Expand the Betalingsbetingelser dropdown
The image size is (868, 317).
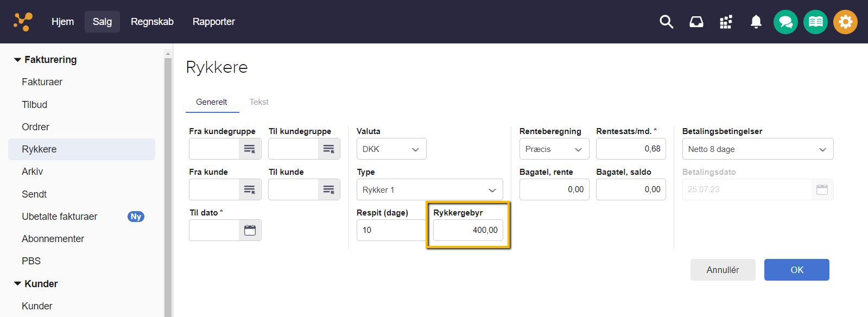coord(757,149)
